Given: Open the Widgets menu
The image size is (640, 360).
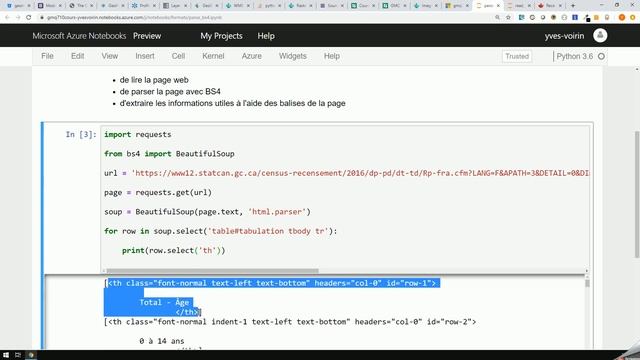Looking at the screenshot, I should (x=293, y=56).
